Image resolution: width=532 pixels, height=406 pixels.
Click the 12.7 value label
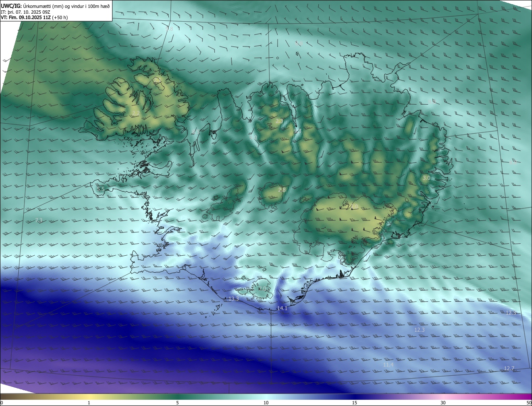click(509, 368)
